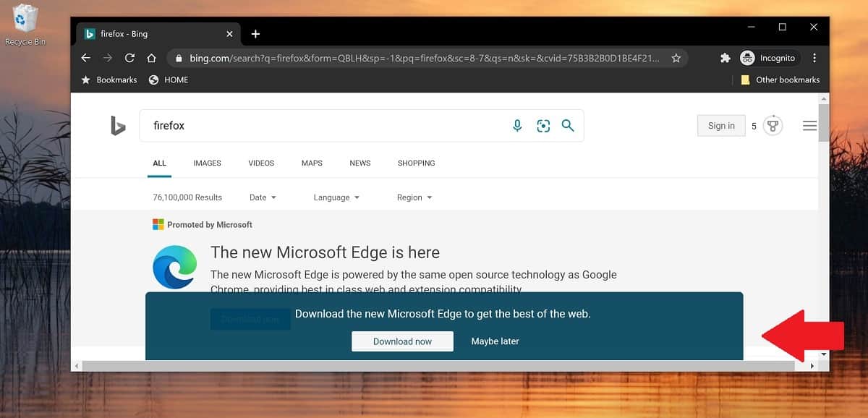Switch to the VIDEOS tab
This screenshot has width=868, height=418.
pos(261,163)
